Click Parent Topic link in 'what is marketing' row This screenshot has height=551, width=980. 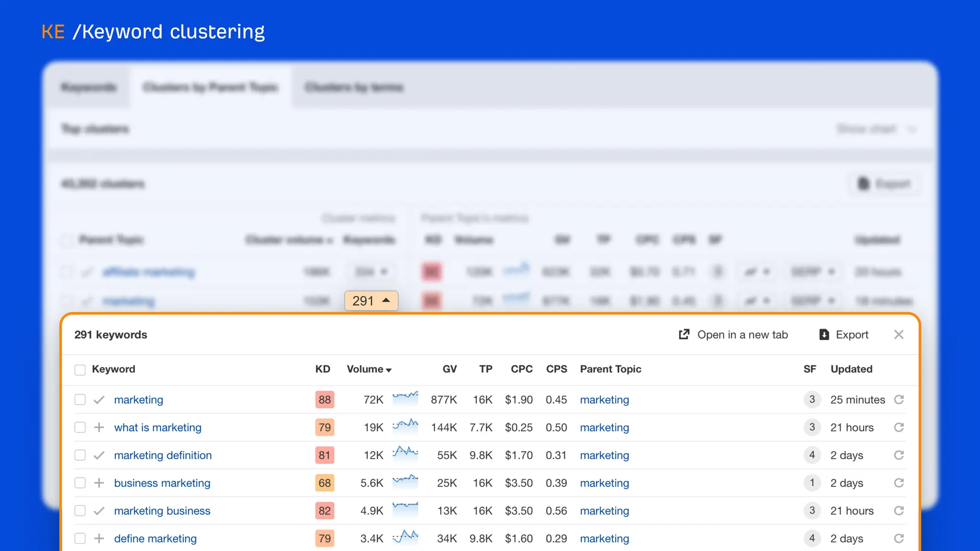click(x=604, y=428)
